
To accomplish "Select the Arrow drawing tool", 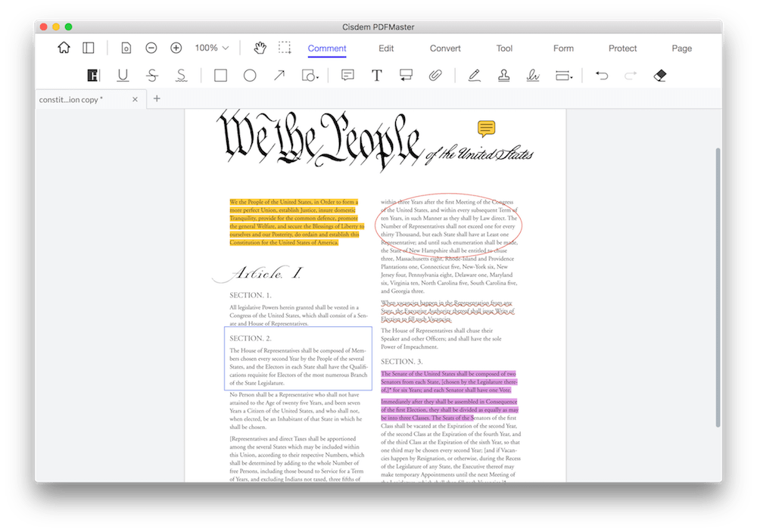I will [279, 76].
